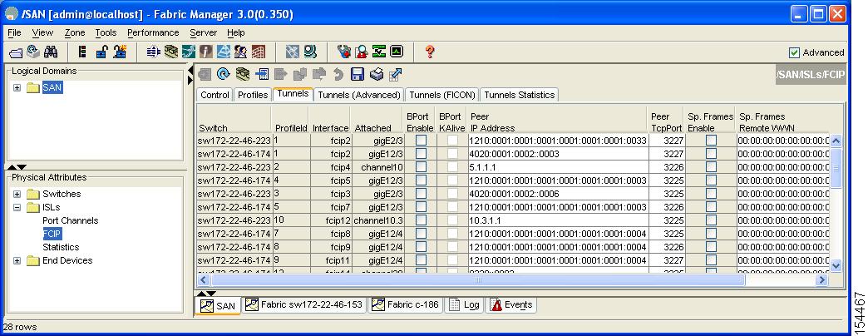The height and width of the screenshot is (336, 868).
Task: Click the green disk with magnifier icon
Action: [310, 52]
